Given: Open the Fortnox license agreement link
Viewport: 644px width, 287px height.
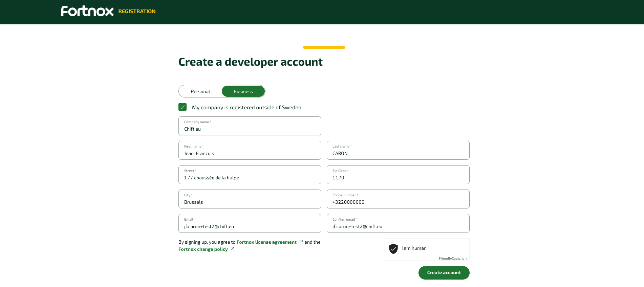Looking at the screenshot, I should pos(266,242).
